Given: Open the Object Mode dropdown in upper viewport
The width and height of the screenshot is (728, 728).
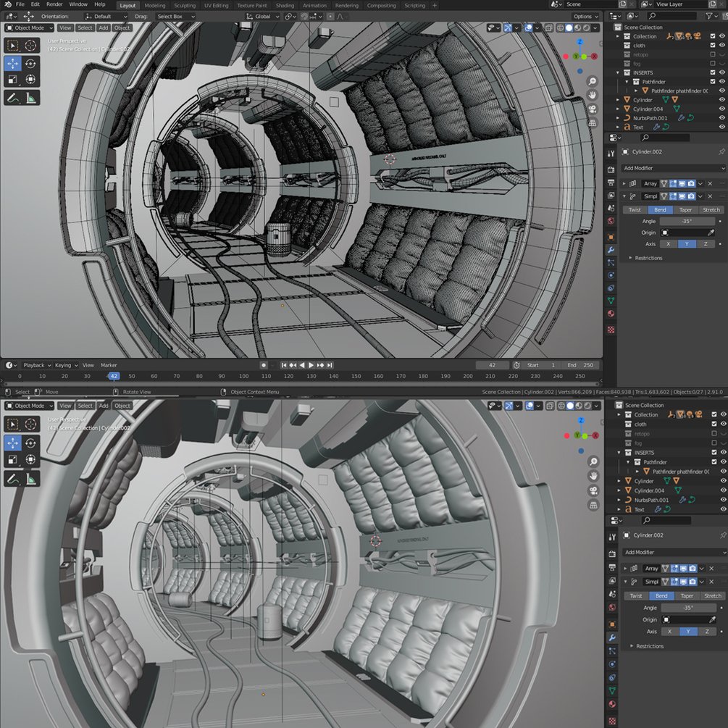Looking at the screenshot, I should click(x=30, y=28).
